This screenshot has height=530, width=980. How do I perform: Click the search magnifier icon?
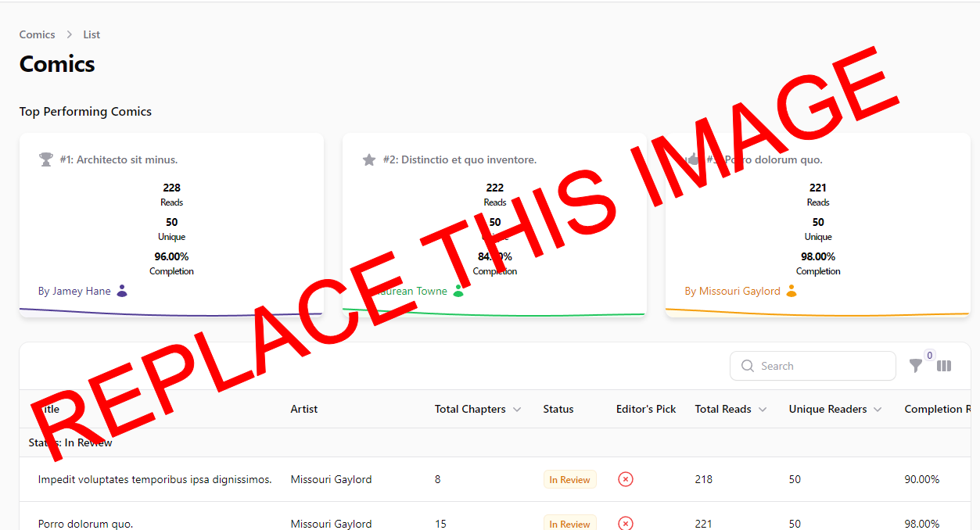[x=748, y=365]
